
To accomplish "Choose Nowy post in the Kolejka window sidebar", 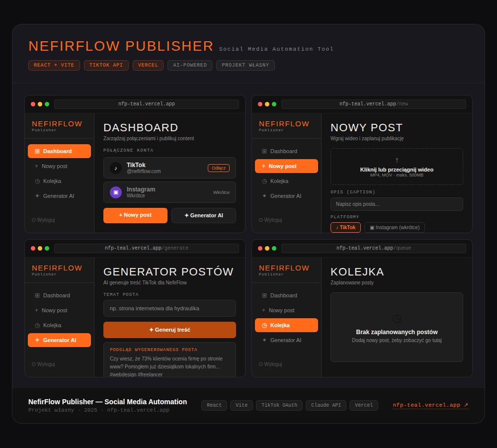I will [286, 310].
